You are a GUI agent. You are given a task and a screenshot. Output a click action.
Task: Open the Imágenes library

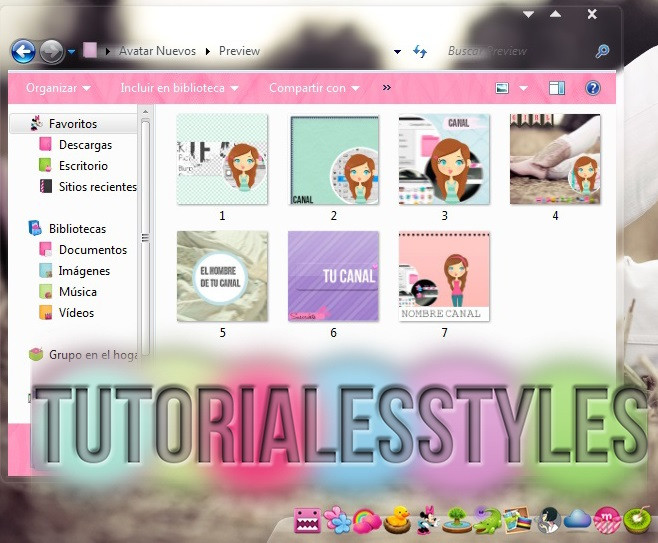(84, 271)
